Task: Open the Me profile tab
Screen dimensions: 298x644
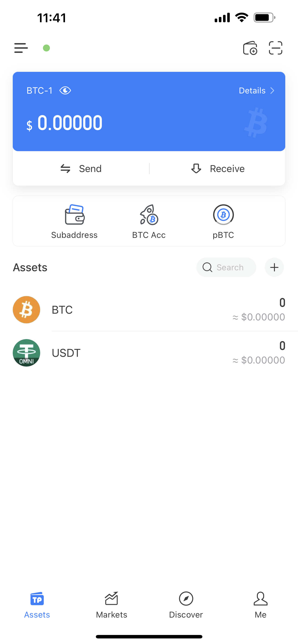Action: point(260,605)
